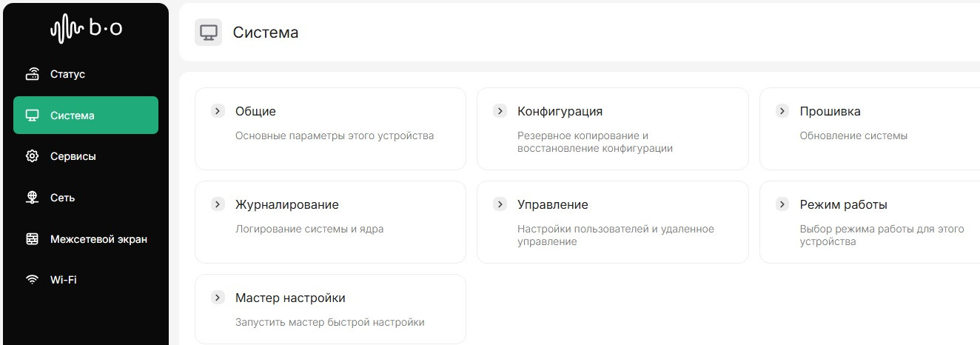Screen dimensions: 980x345
Task: Expand the Режим работы chevron arrow
Action: (782, 204)
